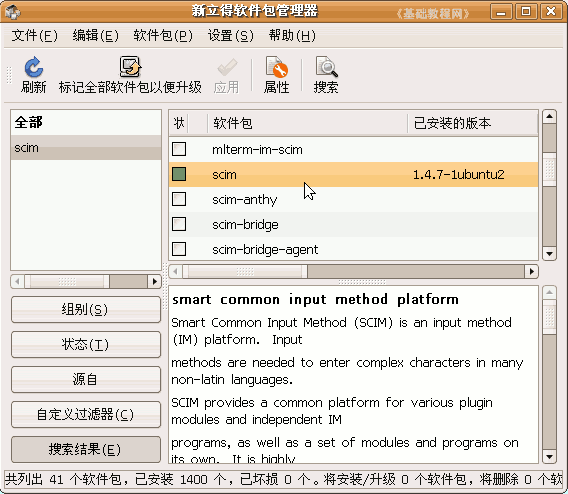Sort by the 已安装的版本 column header
Screen dimensions: 568x494
click(x=473, y=123)
